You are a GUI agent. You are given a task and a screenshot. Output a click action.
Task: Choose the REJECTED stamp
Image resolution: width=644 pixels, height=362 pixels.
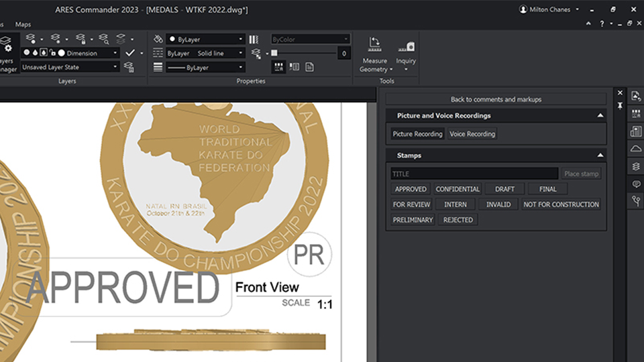[x=458, y=220]
